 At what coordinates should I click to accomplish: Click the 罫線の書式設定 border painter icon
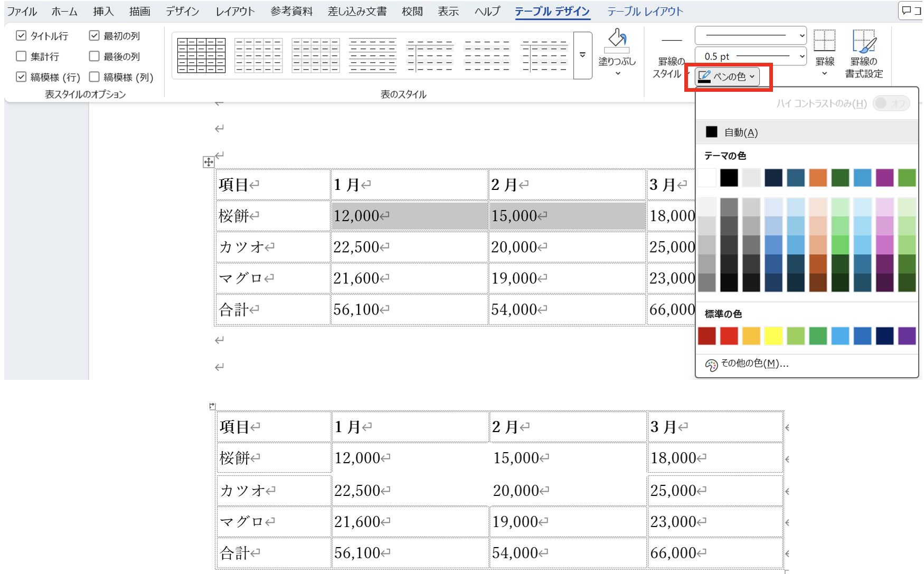click(x=864, y=41)
